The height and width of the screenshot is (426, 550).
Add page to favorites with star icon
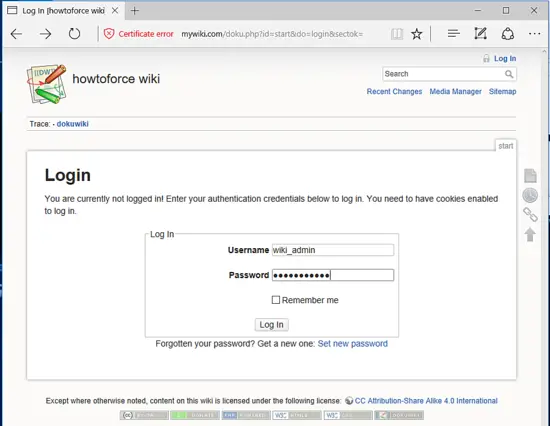click(x=417, y=34)
